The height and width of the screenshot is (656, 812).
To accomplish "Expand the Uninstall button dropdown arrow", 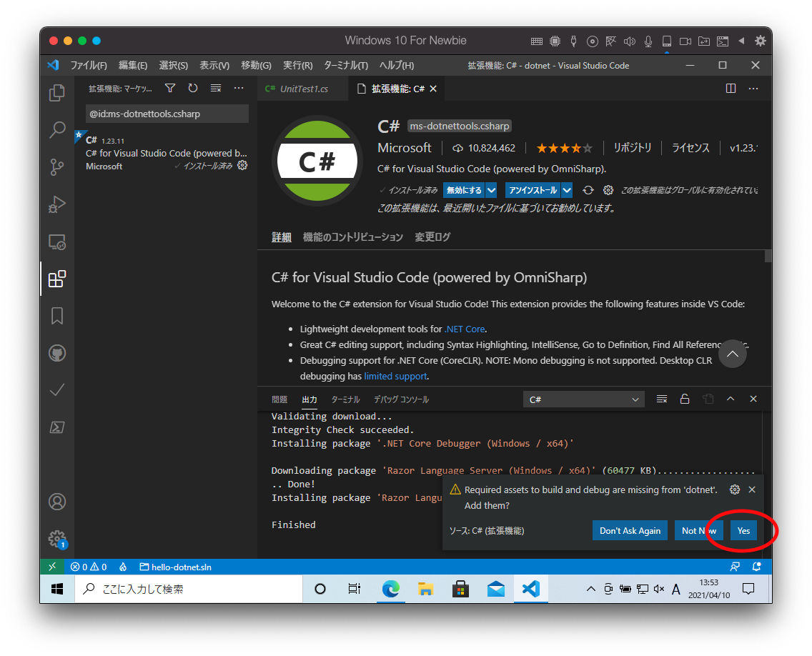I will 567,191.
